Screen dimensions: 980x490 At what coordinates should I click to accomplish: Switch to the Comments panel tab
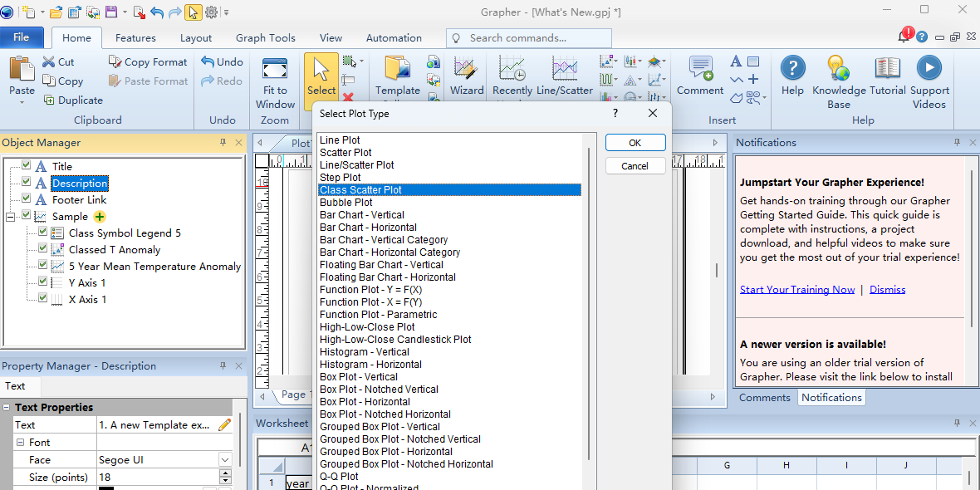[x=764, y=398]
